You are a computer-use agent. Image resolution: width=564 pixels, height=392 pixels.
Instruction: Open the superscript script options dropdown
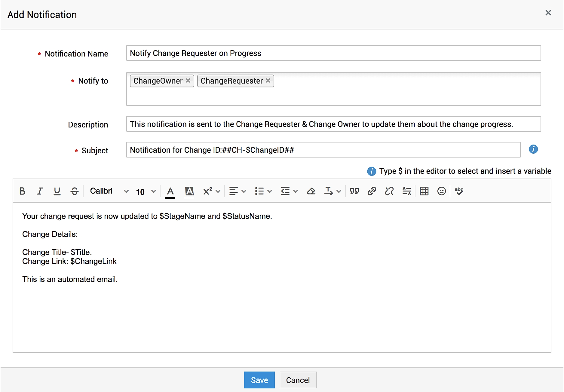tap(212, 191)
